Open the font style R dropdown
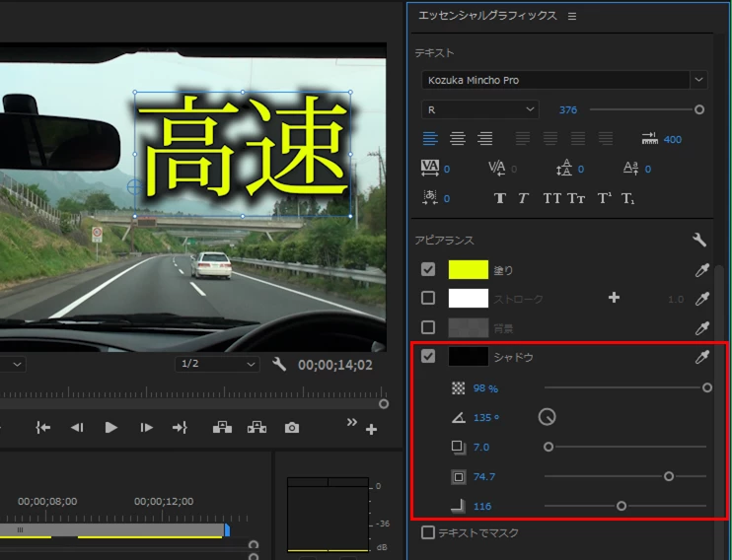Image resolution: width=732 pixels, height=560 pixels. coord(479,109)
